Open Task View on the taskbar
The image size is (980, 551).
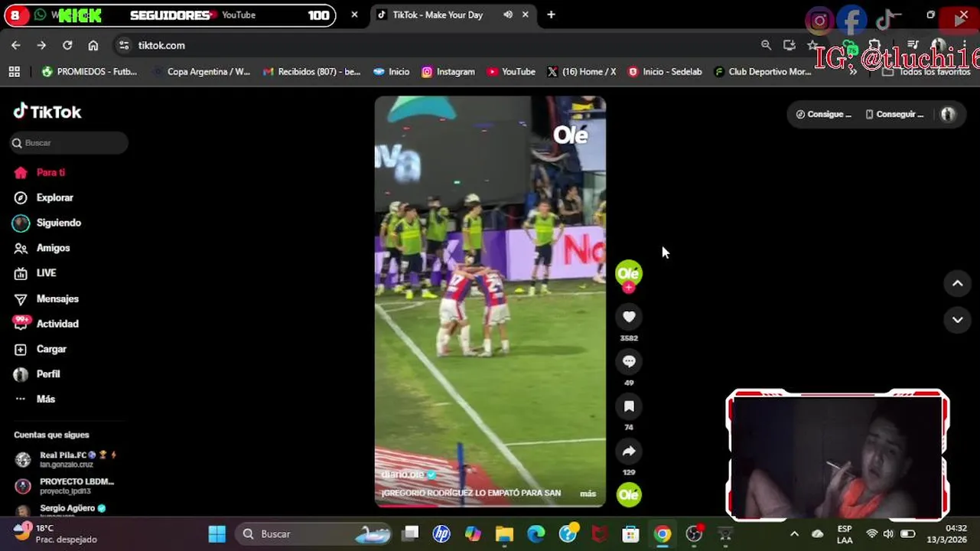[411, 533]
